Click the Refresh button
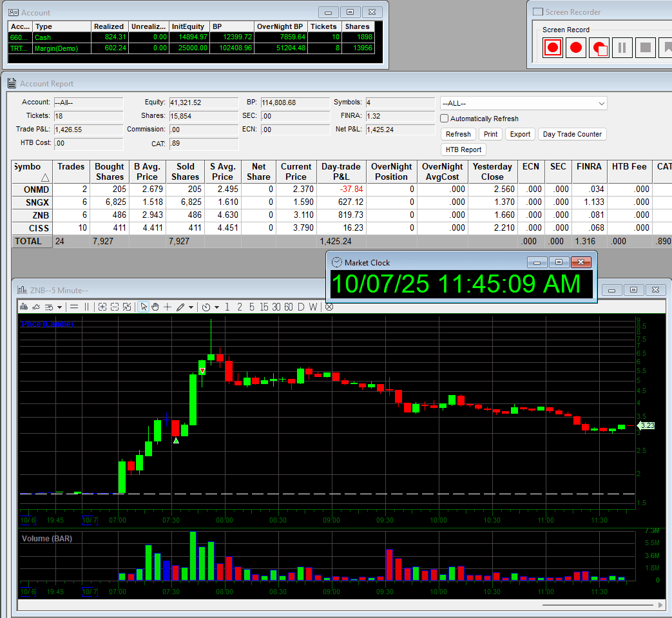Image resolution: width=672 pixels, height=618 pixels. [458, 134]
